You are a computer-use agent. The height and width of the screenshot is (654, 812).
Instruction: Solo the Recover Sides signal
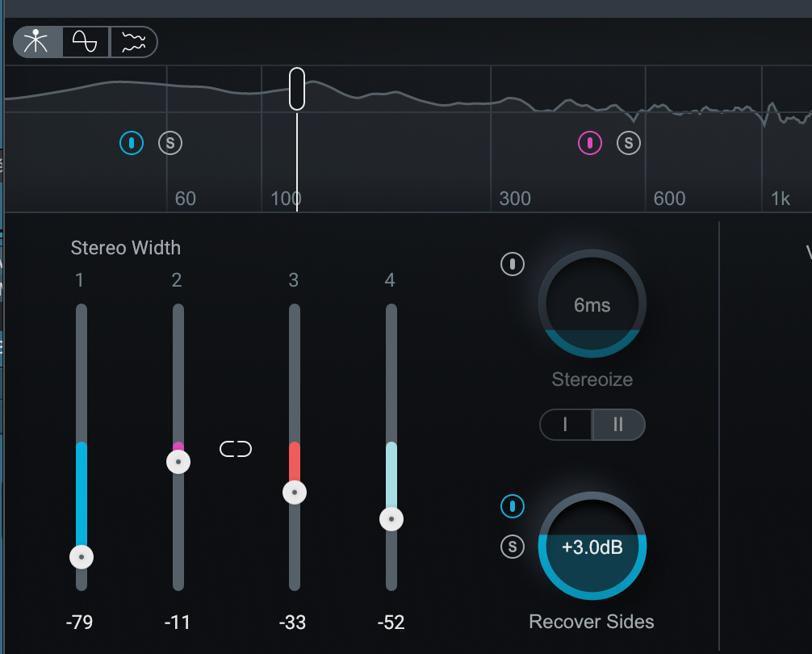[513, 547]
